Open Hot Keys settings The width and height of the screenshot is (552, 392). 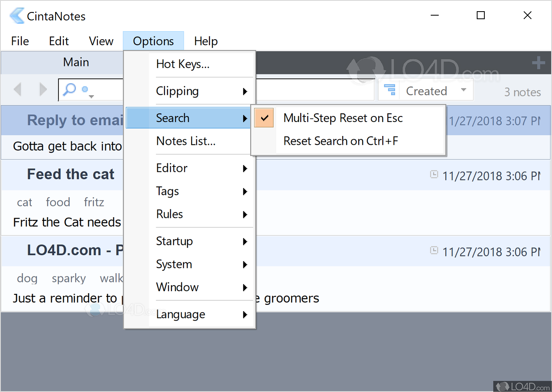(183, 64)
